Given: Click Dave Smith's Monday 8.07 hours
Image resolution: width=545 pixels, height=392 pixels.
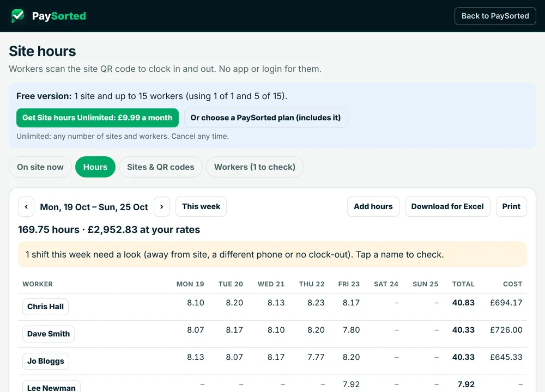Looking at the screenshot, I should point(196,330).
